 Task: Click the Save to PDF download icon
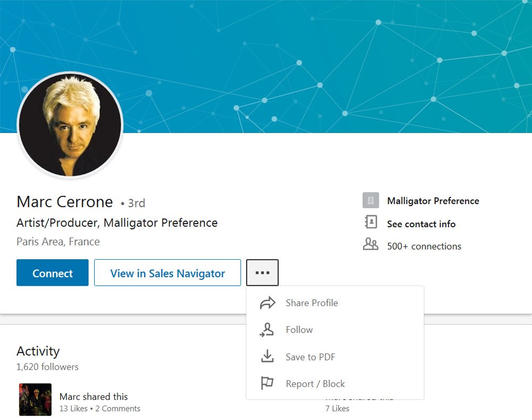(x=268, y=356)
